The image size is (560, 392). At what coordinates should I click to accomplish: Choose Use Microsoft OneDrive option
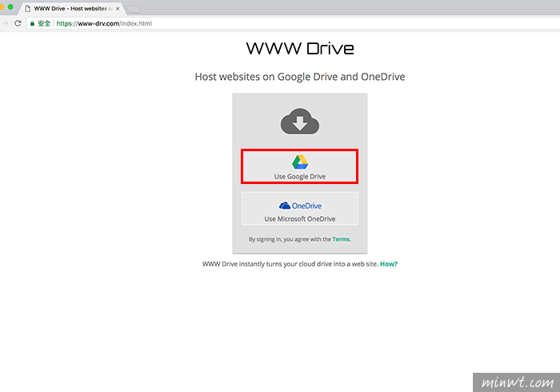(300, 209)
